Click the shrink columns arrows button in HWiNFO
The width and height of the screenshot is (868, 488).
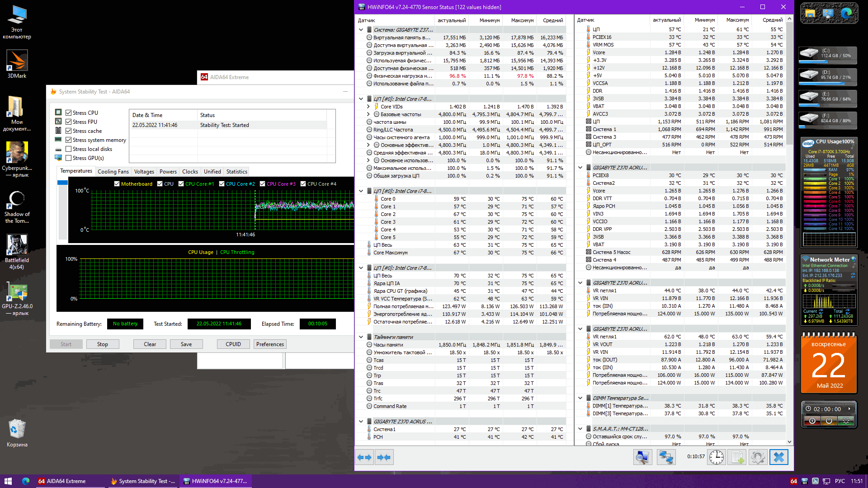tap(384, 457)
